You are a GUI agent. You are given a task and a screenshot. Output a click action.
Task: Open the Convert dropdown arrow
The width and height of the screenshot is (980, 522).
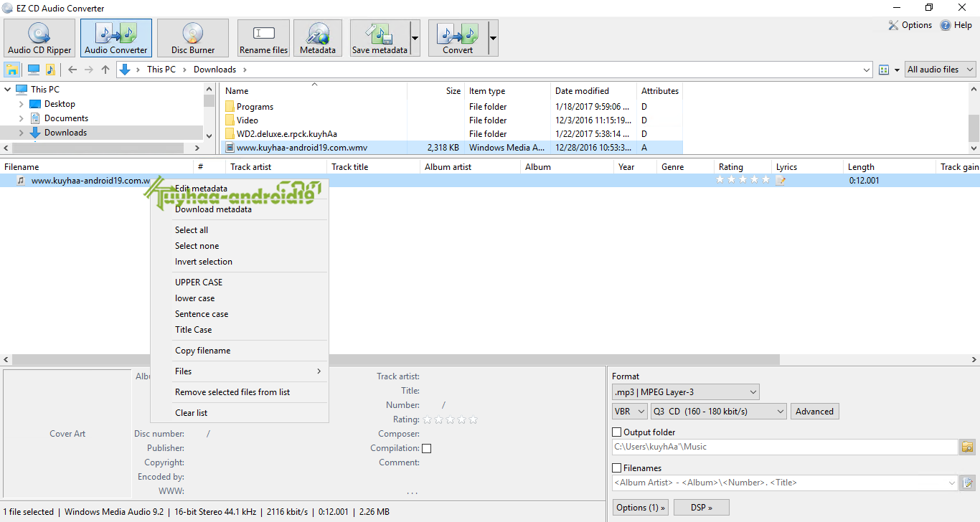(x=493, y=38)
